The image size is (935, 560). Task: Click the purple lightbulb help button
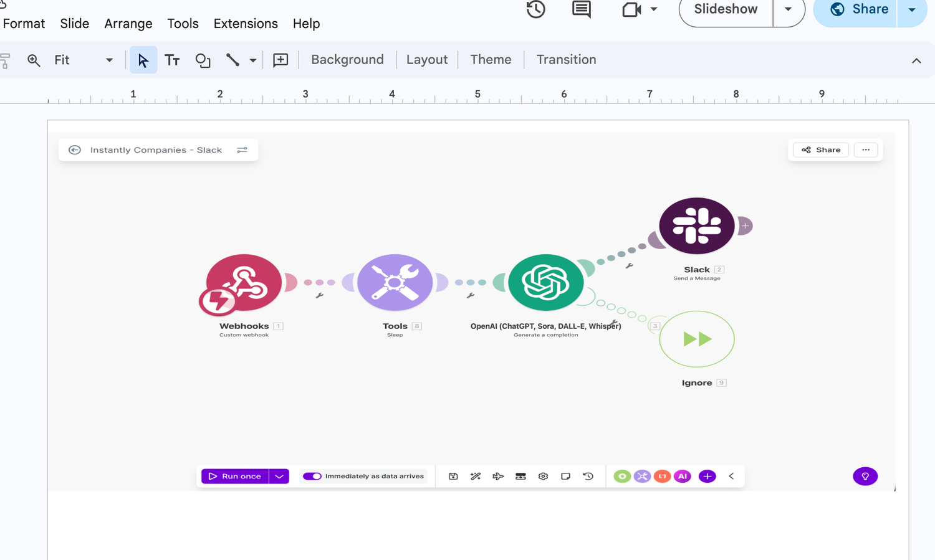[865, 477]
